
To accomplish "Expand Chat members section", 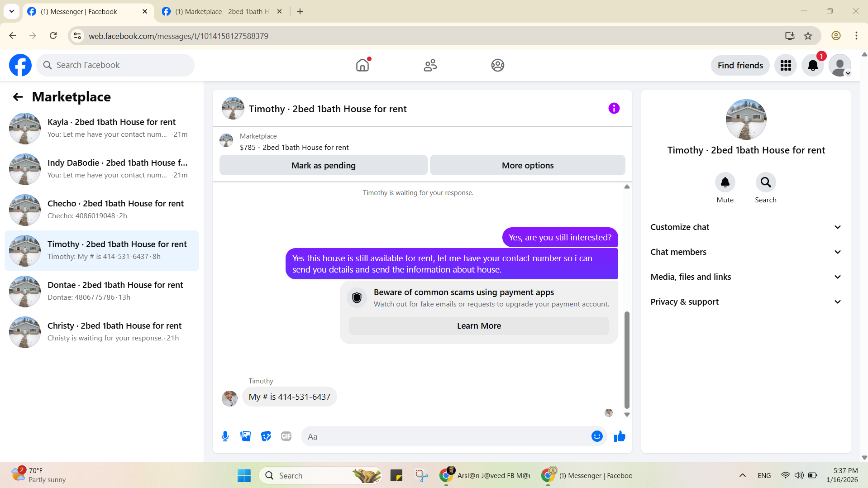I will tap(746, 252).
